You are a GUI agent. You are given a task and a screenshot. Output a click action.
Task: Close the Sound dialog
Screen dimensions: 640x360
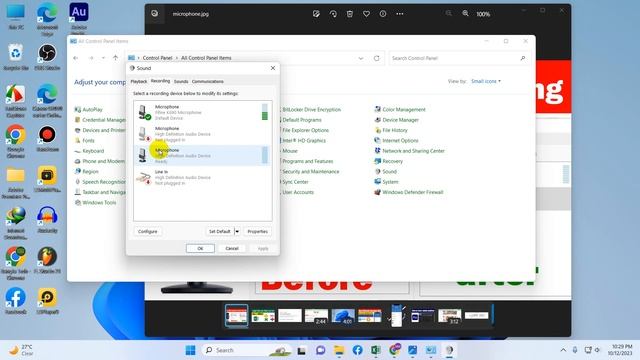pos(273,68)
